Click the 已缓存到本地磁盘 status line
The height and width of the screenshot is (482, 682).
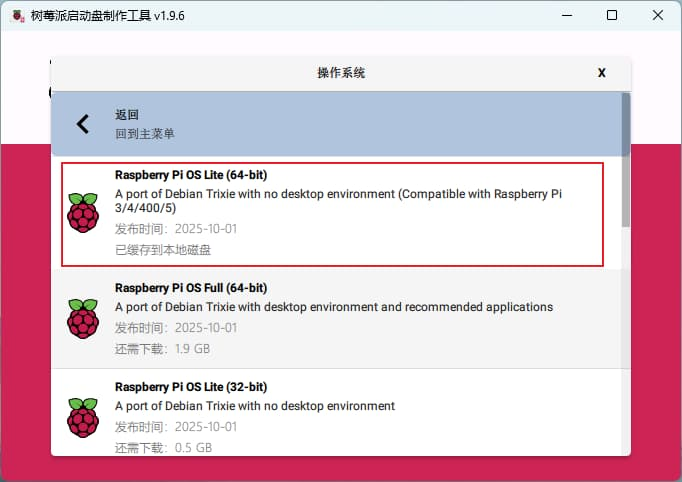163,249
